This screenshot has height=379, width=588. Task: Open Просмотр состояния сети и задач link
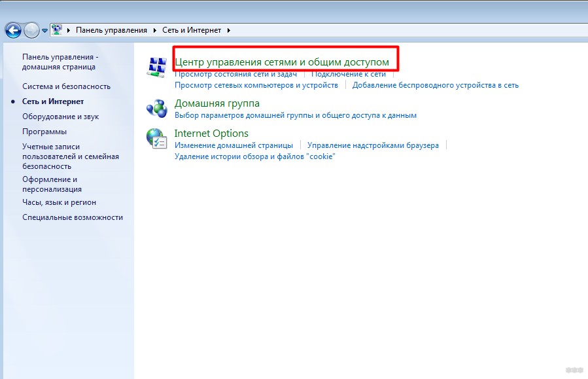[235, 75]
